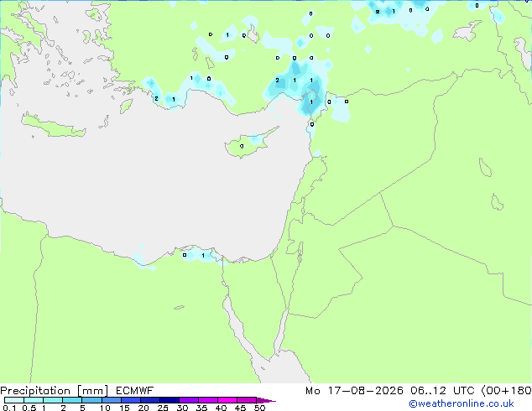Click the '30' legend value

coord(182,408)
